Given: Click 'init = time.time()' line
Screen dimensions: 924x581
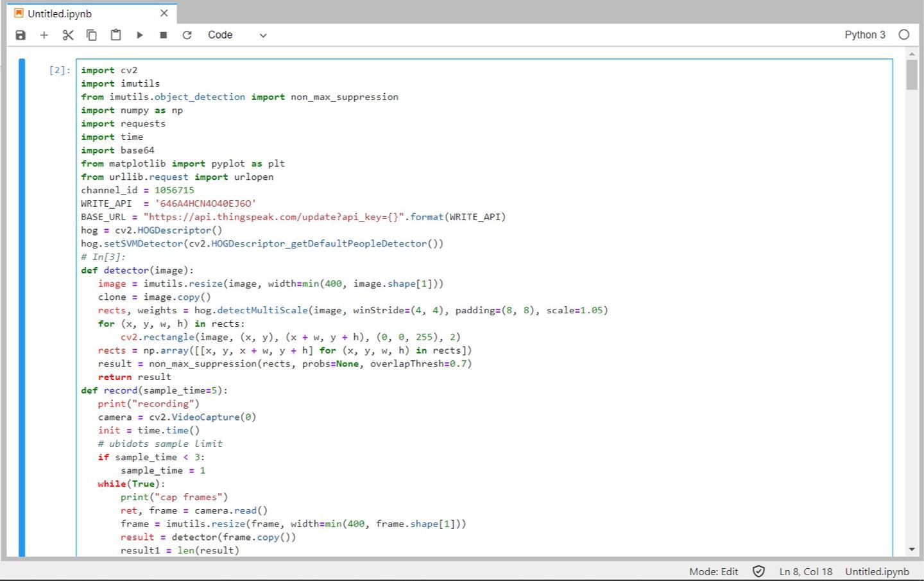Looking at the screenshot, I should click(x=148, y=431).
